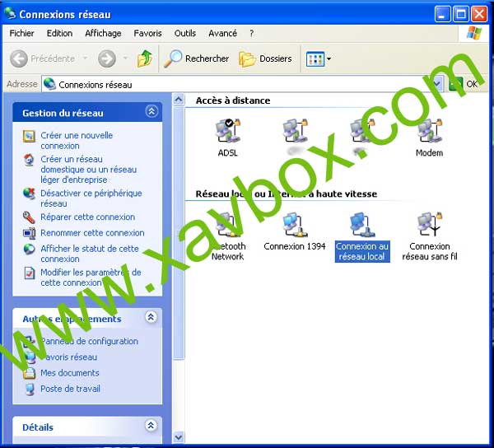Viewport: 494px width, 448px height.
Task: Select the ADSL dial-up connection icon
Action: coord(228,130)
